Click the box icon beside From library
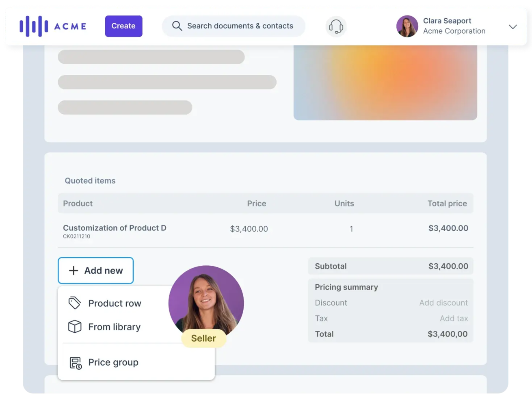The width and height of the screenshot is (532, 401). click(x=74, y=326)
